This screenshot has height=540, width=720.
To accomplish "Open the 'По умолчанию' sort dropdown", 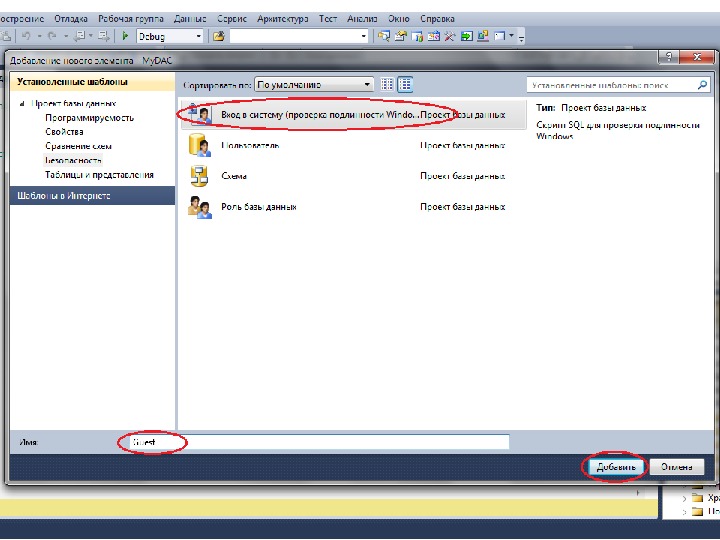I will pos(314,84).
